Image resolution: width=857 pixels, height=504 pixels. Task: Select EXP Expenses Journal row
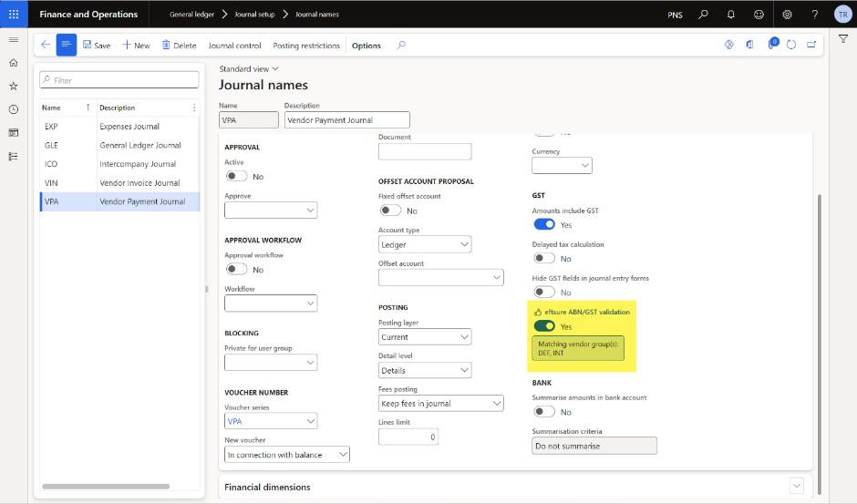[x=119, y=127]
